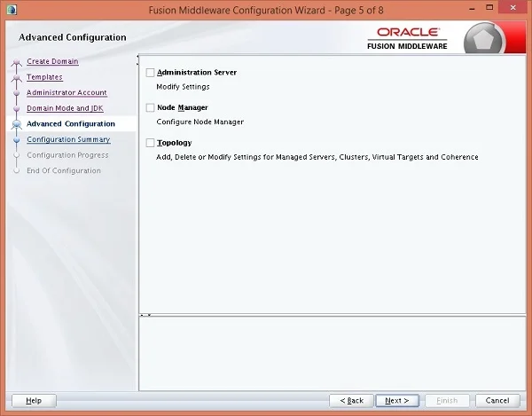This screenshot has height=416, width=532.
Task: Click the 'Modify Settings' description text
Action: (183, 87)
